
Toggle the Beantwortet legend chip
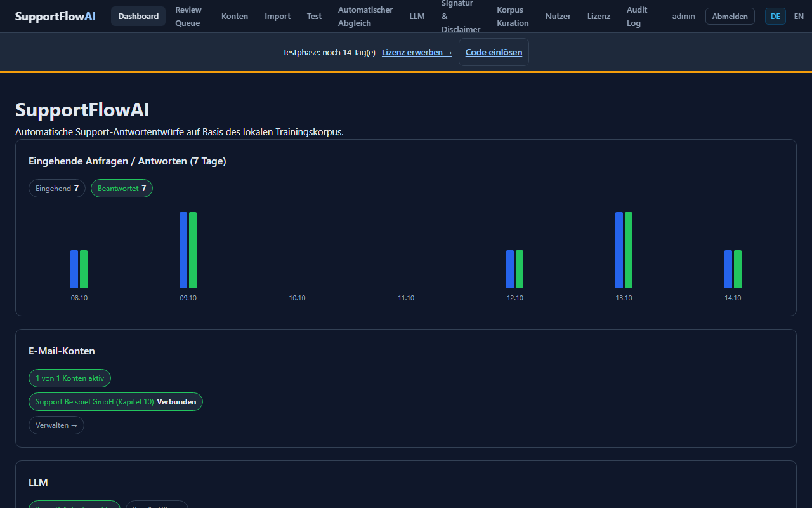(x=122, y=188)
